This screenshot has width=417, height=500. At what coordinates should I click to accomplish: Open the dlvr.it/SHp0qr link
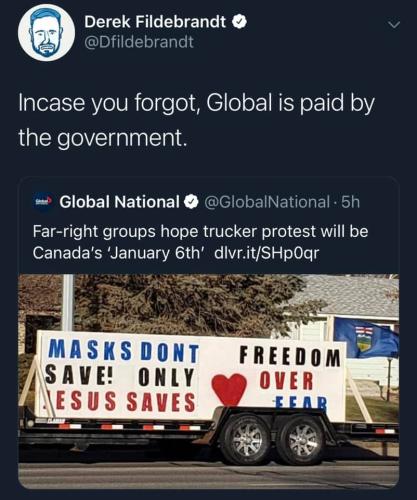coord(267,253)
